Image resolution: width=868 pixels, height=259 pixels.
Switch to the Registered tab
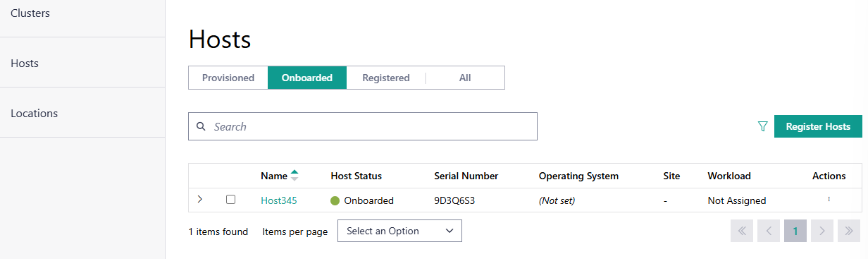coord(386,78)
